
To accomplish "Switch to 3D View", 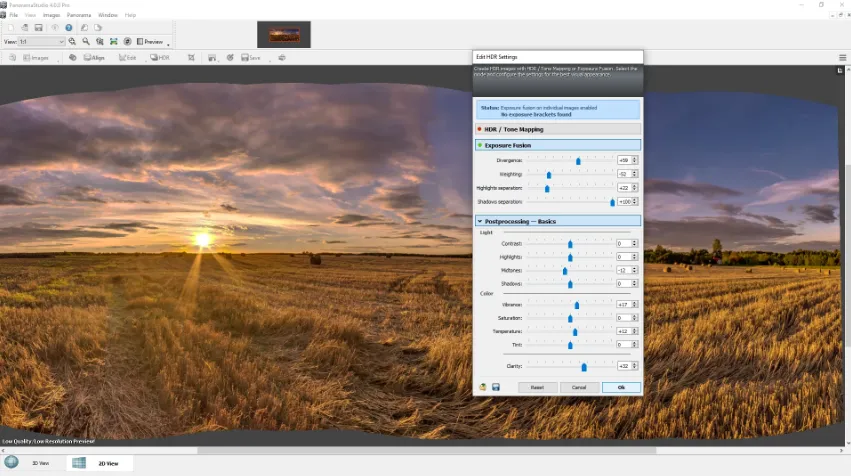I will pos(40,464).
